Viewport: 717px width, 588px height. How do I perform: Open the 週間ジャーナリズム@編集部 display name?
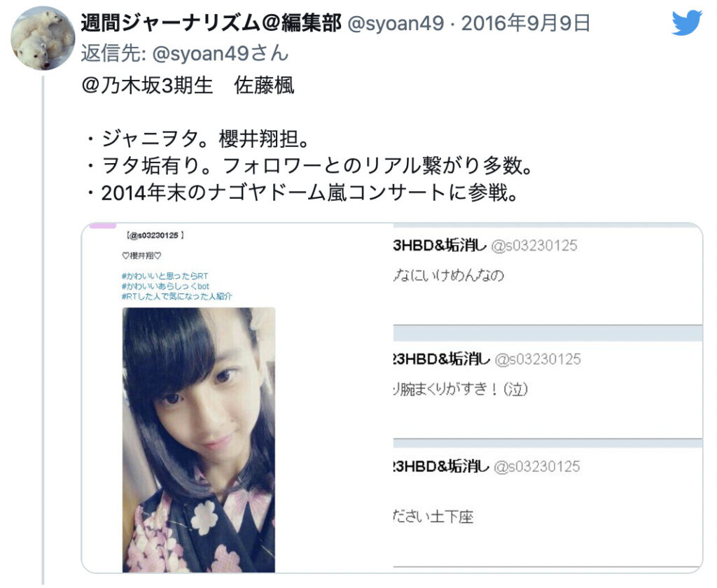click(211, 23)
